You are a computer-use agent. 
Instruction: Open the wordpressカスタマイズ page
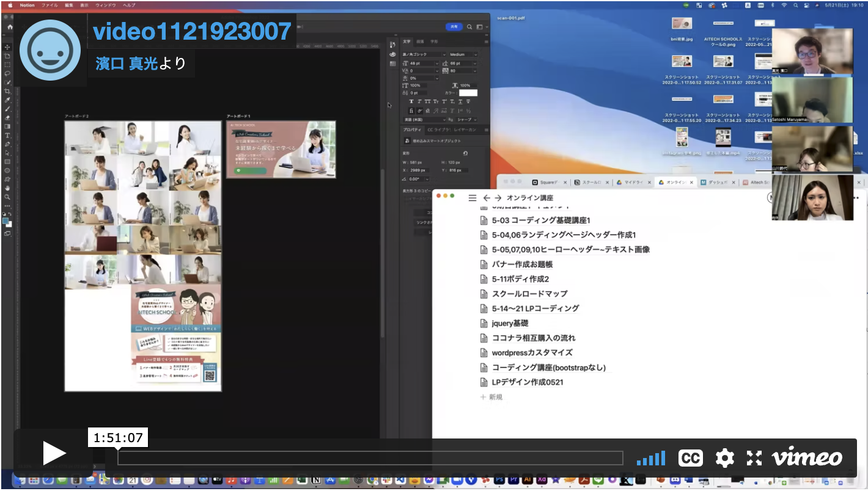coord(532,352)
